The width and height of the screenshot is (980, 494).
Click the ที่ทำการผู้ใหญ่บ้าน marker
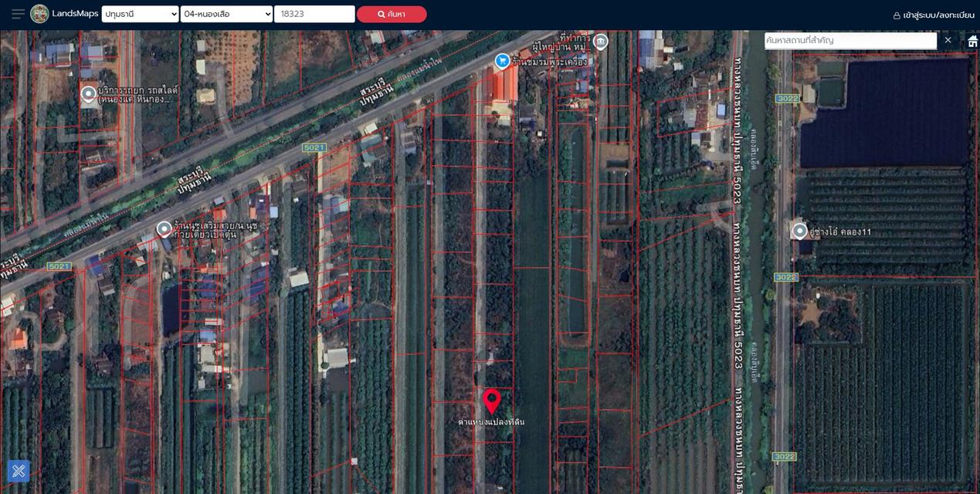point(601,42)
